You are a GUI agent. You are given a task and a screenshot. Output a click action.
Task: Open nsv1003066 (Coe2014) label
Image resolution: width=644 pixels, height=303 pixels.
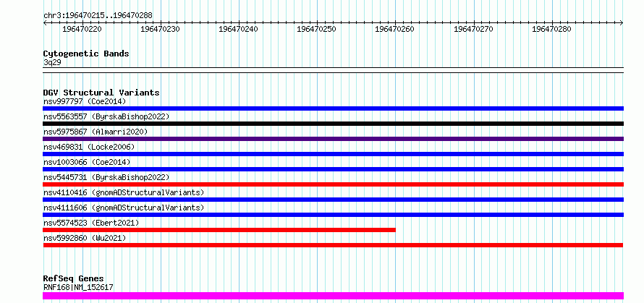tap(87, 162)
